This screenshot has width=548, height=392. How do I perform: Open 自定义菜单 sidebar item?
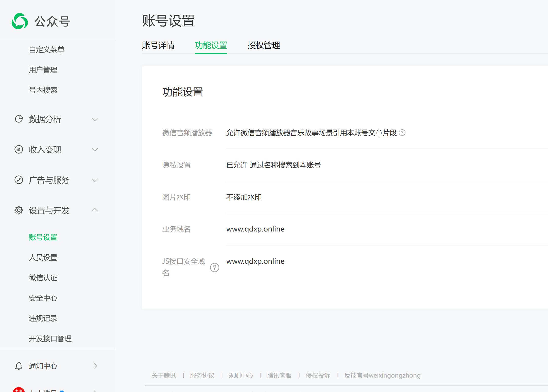(x=47, y=49)
